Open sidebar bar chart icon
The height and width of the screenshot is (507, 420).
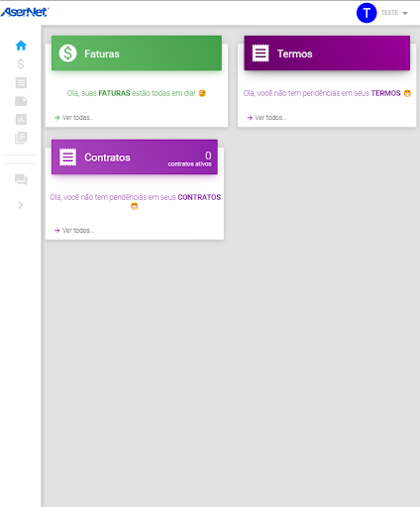point(21,119)
